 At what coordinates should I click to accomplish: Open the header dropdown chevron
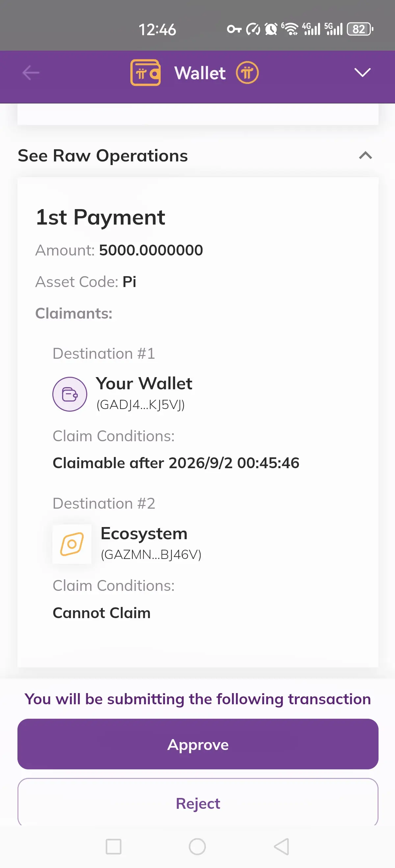[x=362, y=72]
